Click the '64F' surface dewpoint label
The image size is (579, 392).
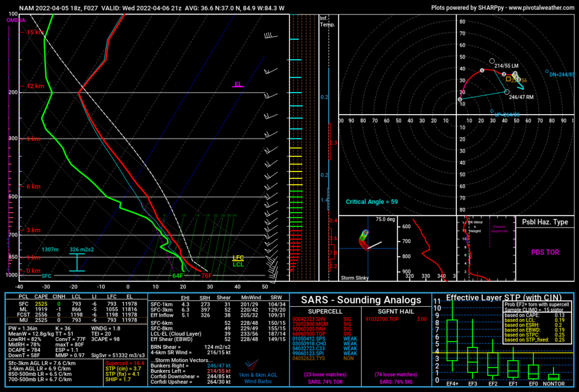(178, 276)
